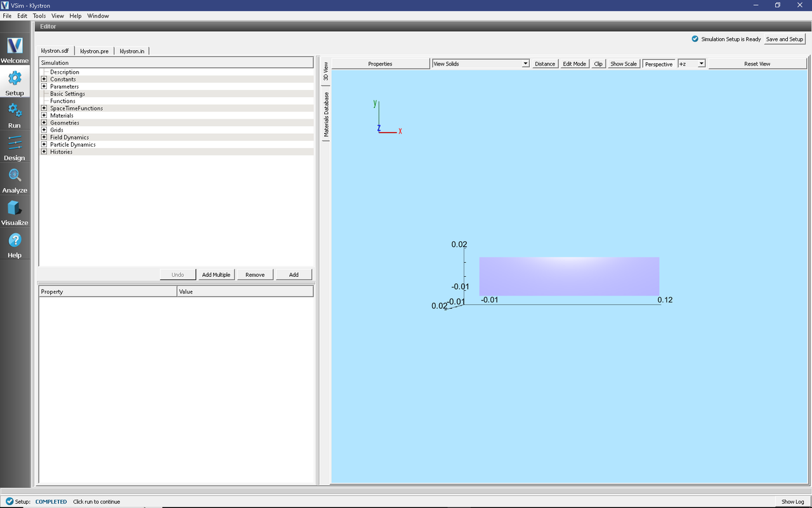
Task: Open the Analyze magnifier icon
Action: (x=15, y=175)
